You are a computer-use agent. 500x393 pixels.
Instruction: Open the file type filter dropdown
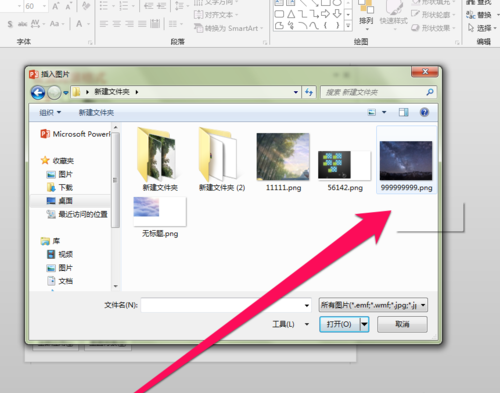(373, 305)
